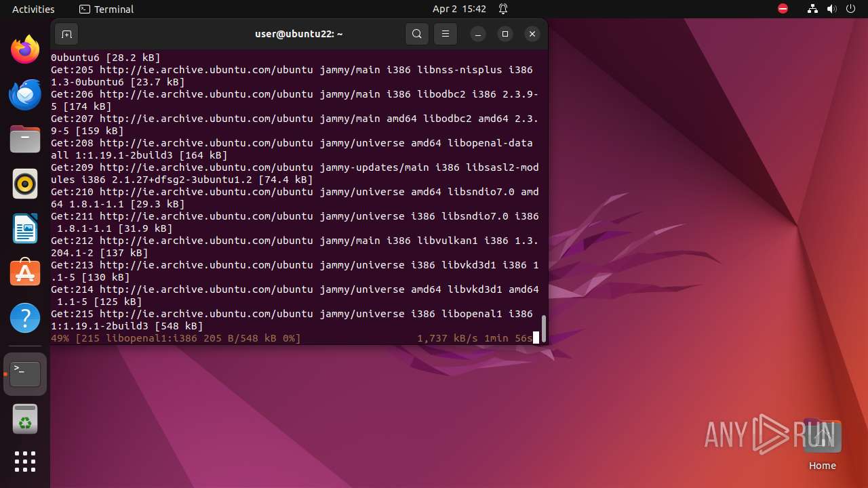
Task: Click the terminal title user@ubuntu22: ~
Action: pos(299,34)
